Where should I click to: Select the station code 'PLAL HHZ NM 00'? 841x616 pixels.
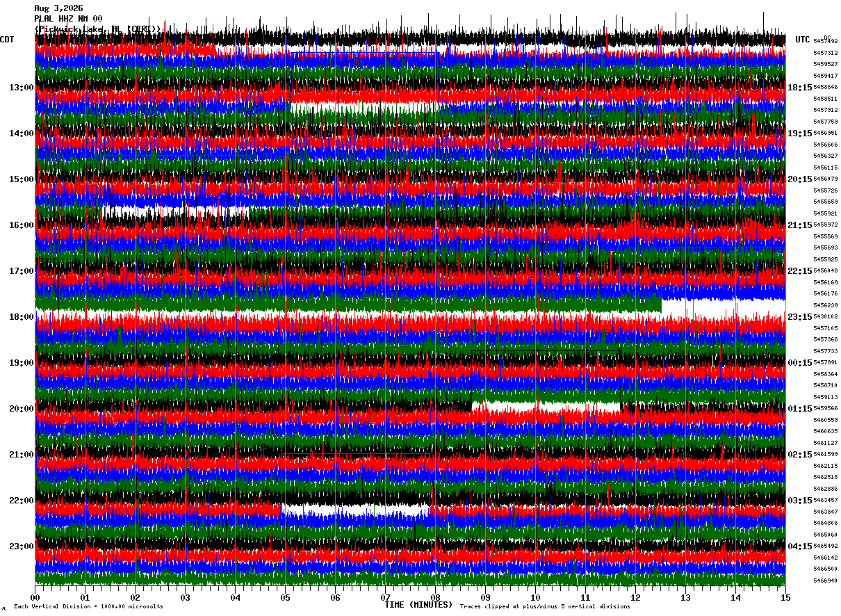pyautogui.click(x=68, y=19)
